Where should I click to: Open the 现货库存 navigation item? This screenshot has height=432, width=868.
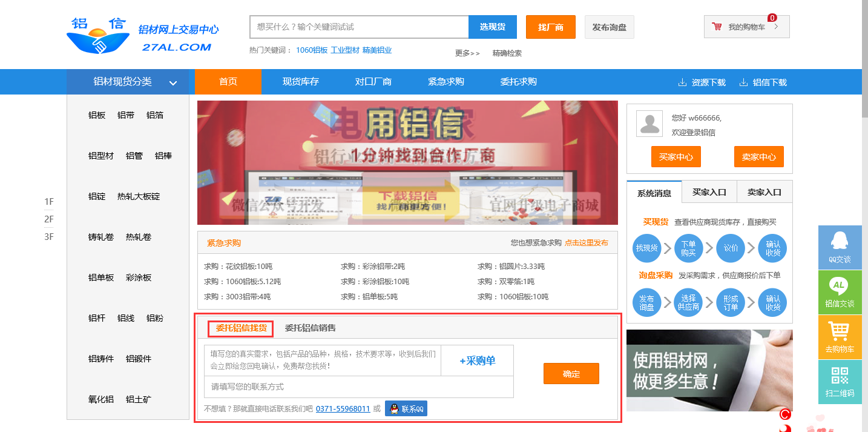coord(301,82)
